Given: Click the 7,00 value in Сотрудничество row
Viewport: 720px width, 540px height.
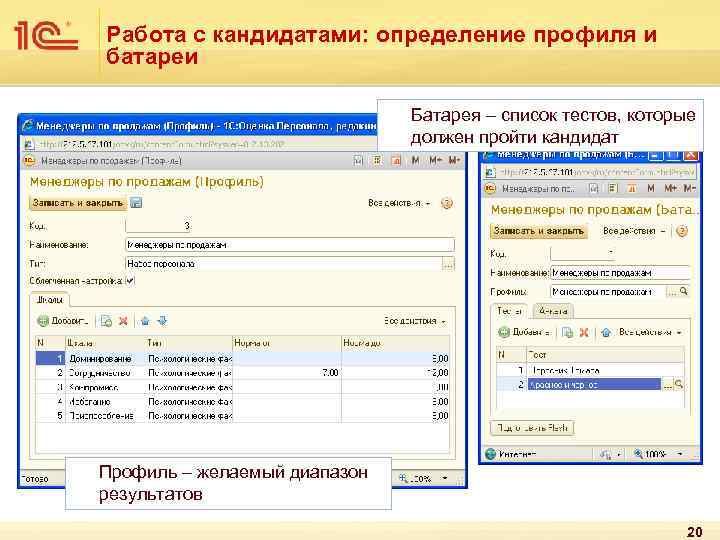Looking at the screenshot, I should click(x=331, y=373).
